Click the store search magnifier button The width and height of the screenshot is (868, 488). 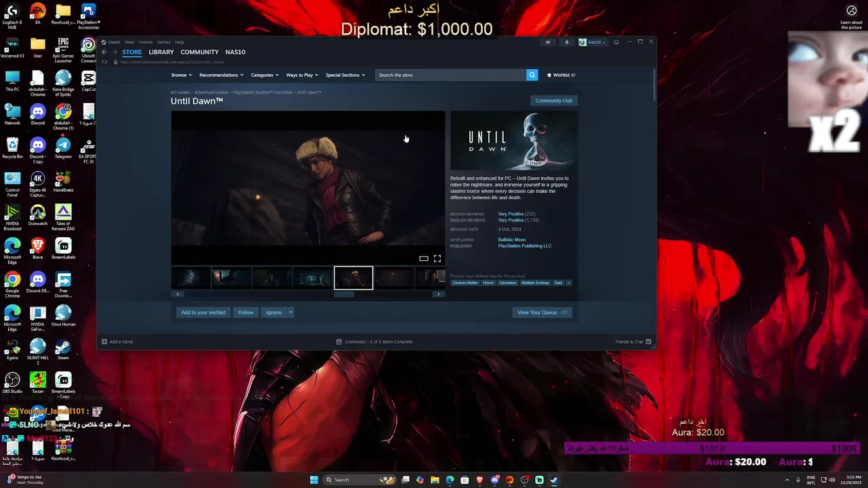pyautogui.click(x=532, y=75)
